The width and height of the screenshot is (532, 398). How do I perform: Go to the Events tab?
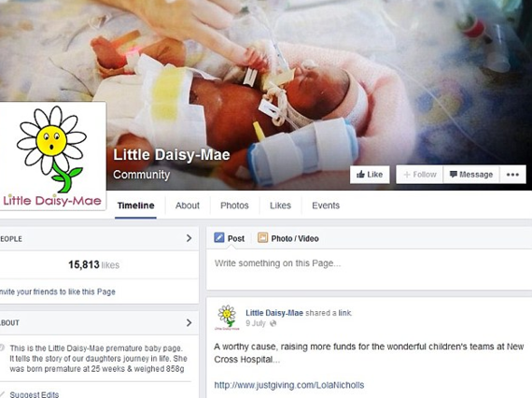(x=326, y=206)
